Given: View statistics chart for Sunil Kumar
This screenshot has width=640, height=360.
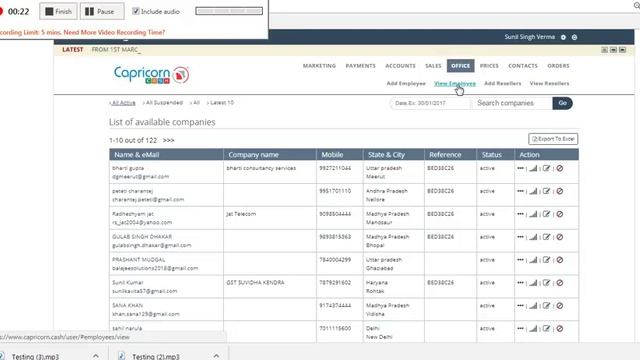Looking at the screenshot, I should pos(533,282).
